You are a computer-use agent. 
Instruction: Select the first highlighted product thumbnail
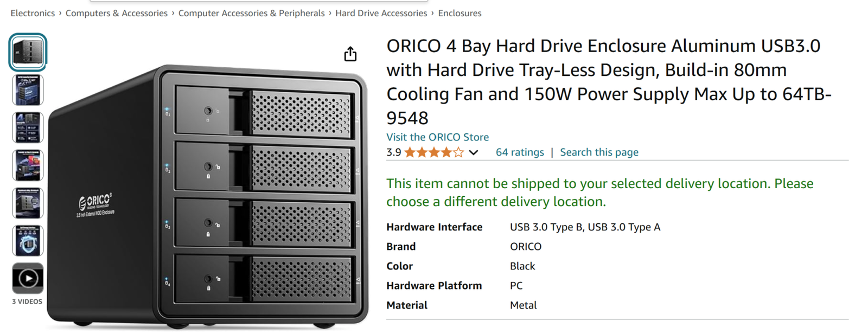click(x=28, y=52)
